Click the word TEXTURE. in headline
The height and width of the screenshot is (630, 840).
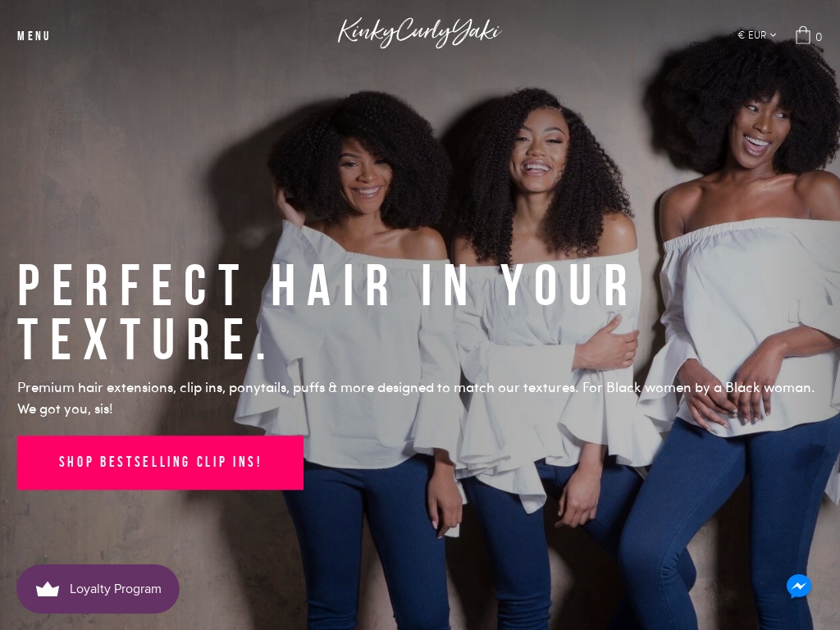(142, 340)
